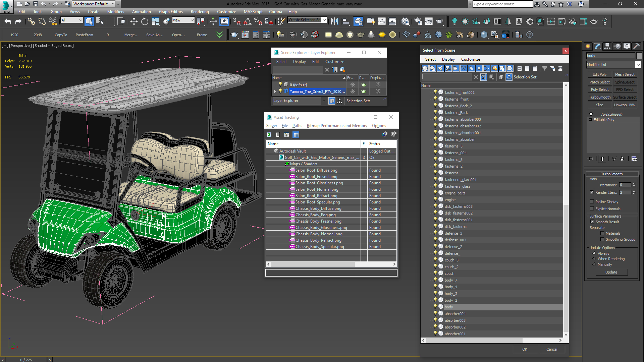The height and width of the screenshot is (362, 644).
Task: Toggle the Explicit Normals checkbox
Action: [x=592, y=209]
